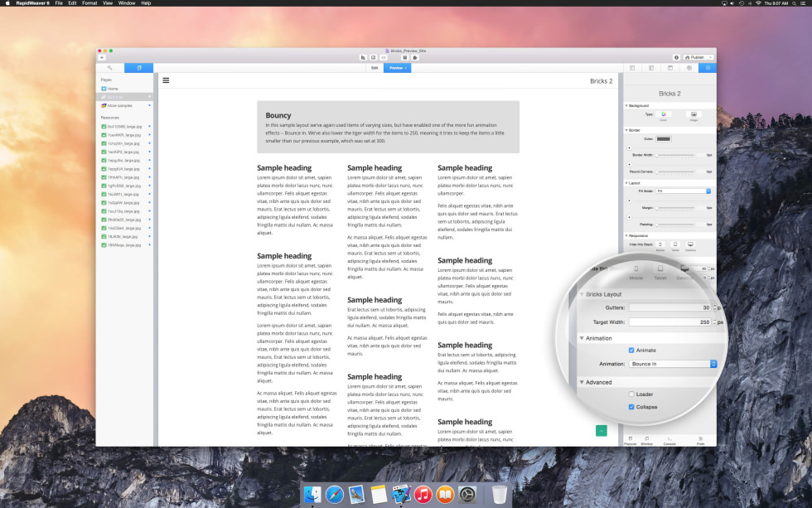Select the Color background type icon

[664, 114]
